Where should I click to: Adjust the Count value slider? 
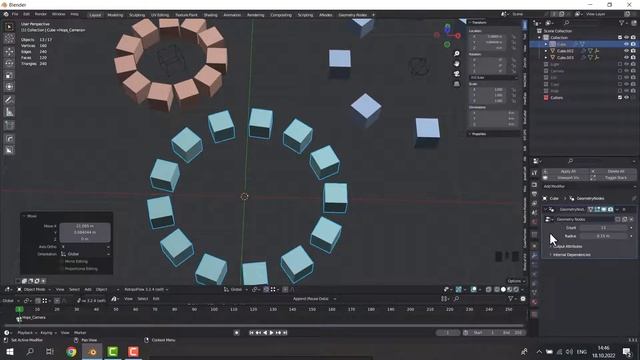pos(604,228)
